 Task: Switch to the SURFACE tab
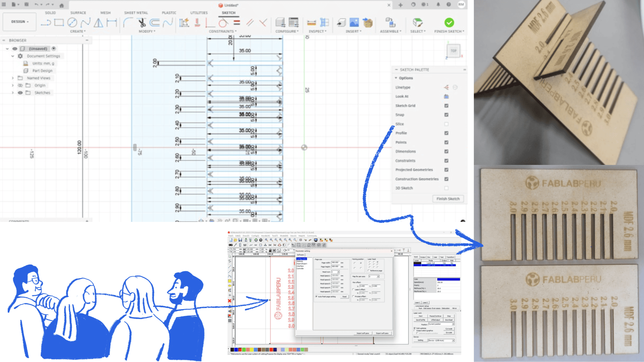coord(78,13)
